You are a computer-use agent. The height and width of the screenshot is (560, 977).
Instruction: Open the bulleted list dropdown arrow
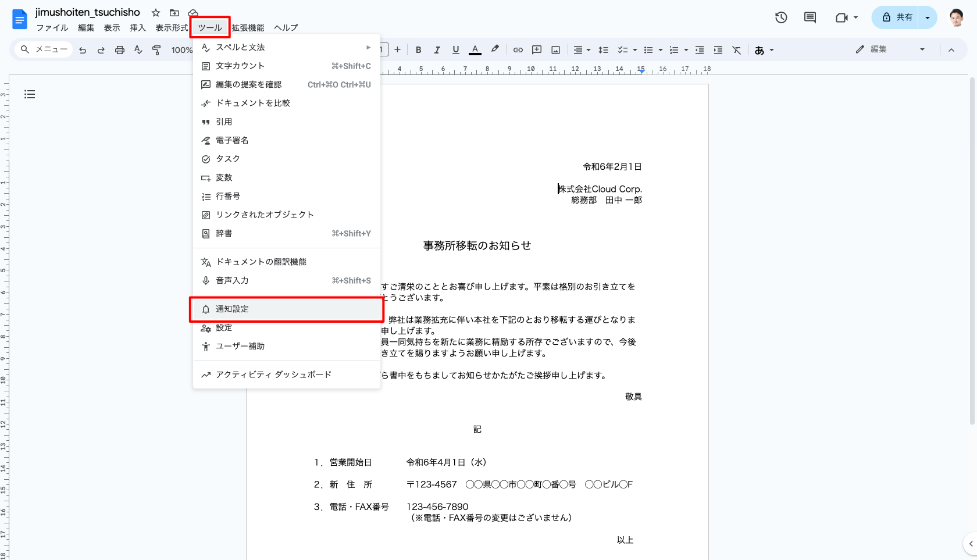661,50
